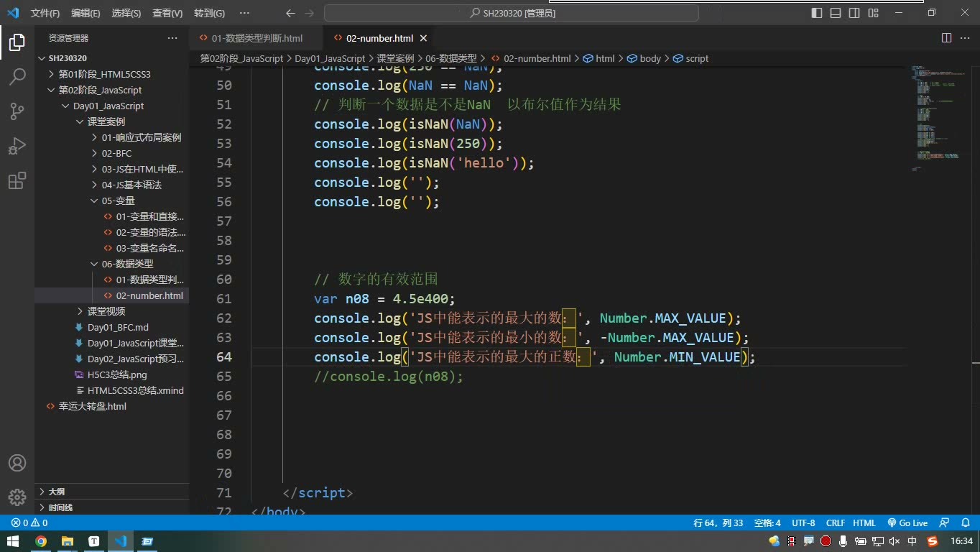980x552 pixels.
Task: Click the notifications bell in status bar
Action: coord(964,523)
